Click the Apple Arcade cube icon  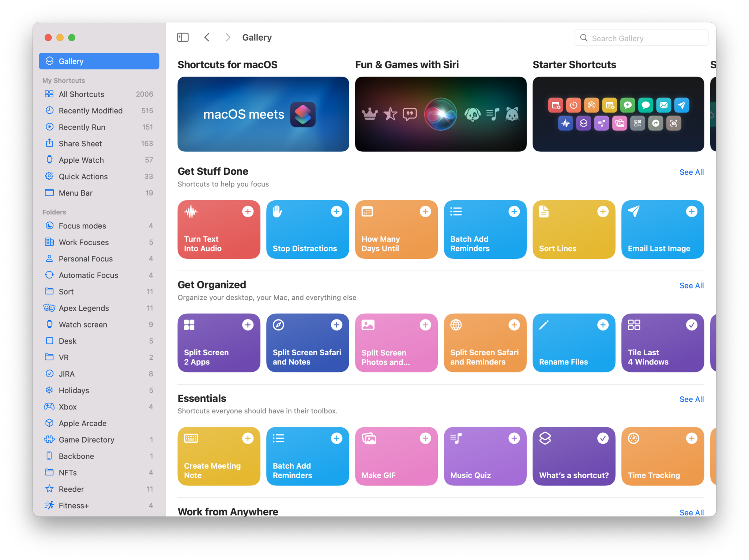[49, 423]
